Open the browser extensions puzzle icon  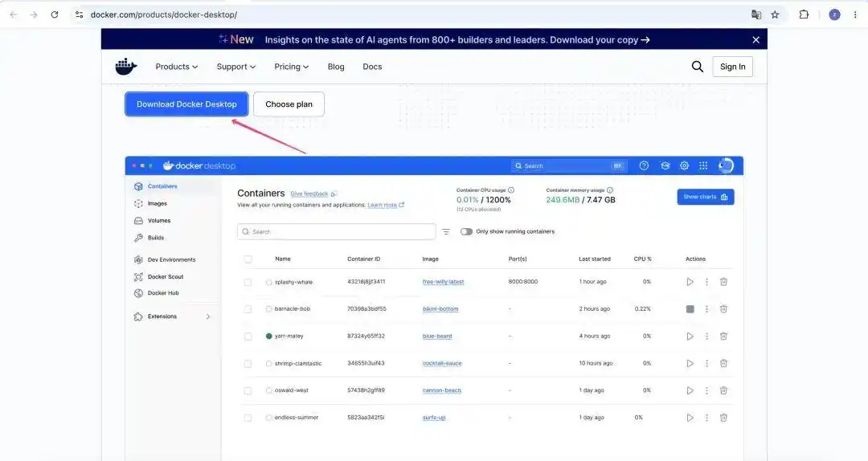pyautogui.click(x=804, y=15)
